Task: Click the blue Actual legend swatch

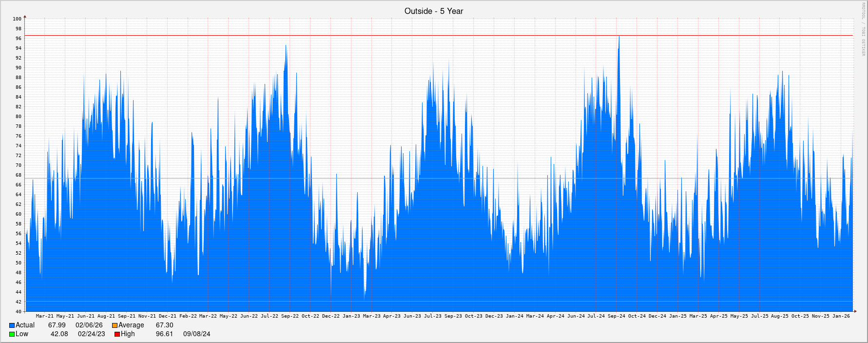Action: coord(12,325)
